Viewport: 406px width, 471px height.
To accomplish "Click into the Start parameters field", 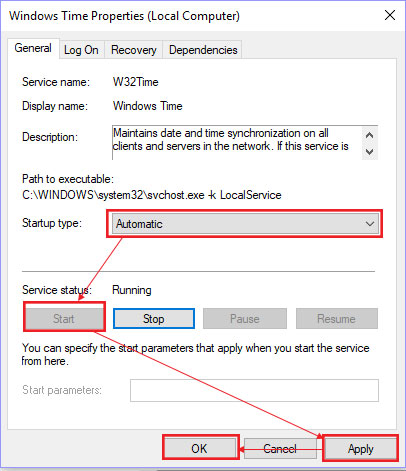I will pyautogui.click(x=254, y=390).
